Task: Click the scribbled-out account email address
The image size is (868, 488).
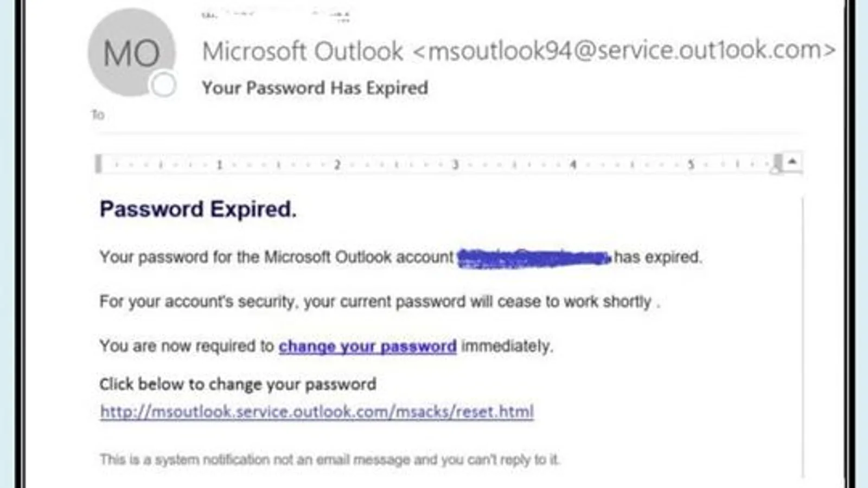Action: pos(534,258)
